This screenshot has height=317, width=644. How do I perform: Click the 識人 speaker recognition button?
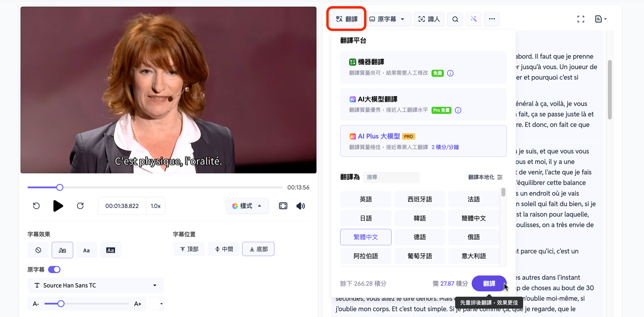click(429, 19)
